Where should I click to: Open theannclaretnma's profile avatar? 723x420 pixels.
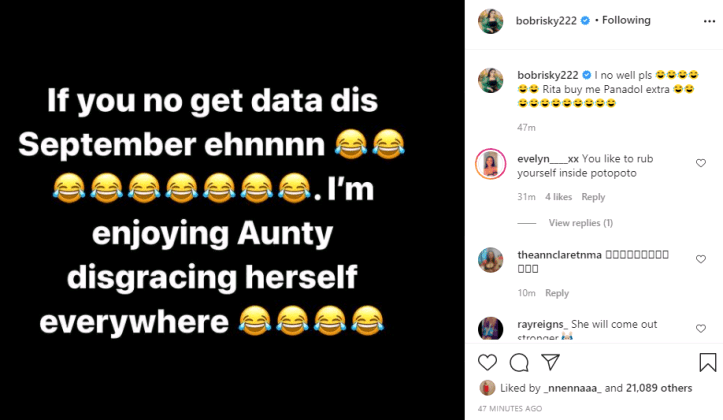491,260
